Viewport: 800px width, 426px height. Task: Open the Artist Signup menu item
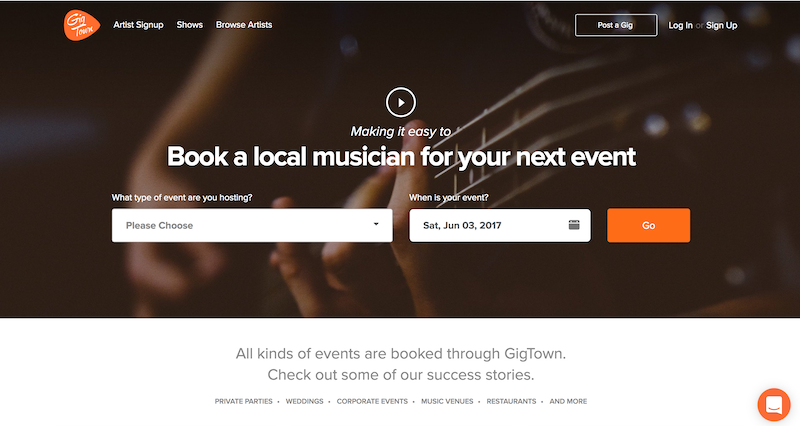[138, 24]
